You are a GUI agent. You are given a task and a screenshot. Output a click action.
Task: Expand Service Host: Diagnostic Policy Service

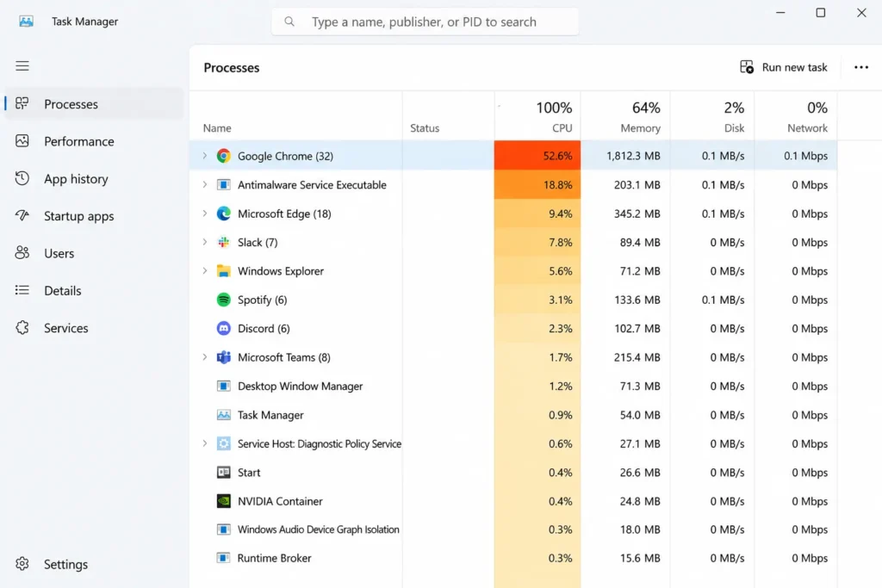pos(205,443)
